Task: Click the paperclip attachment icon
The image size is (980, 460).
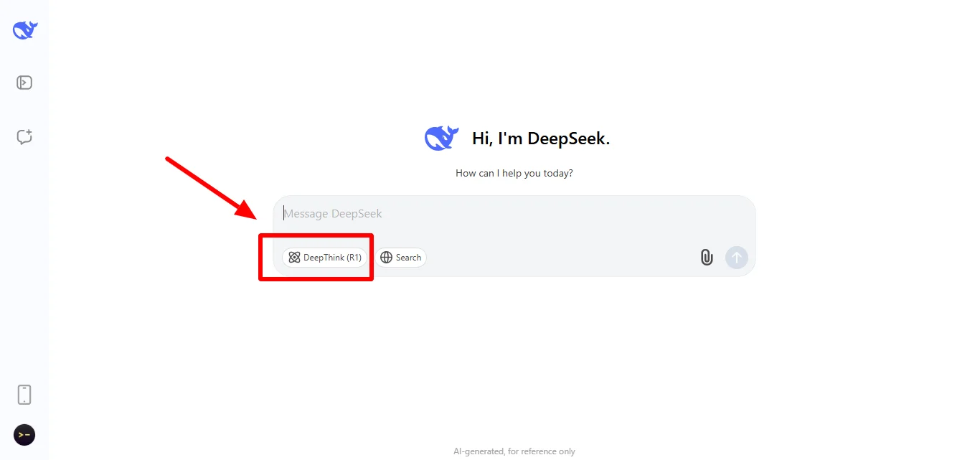Action: click(x=706, y=257)
